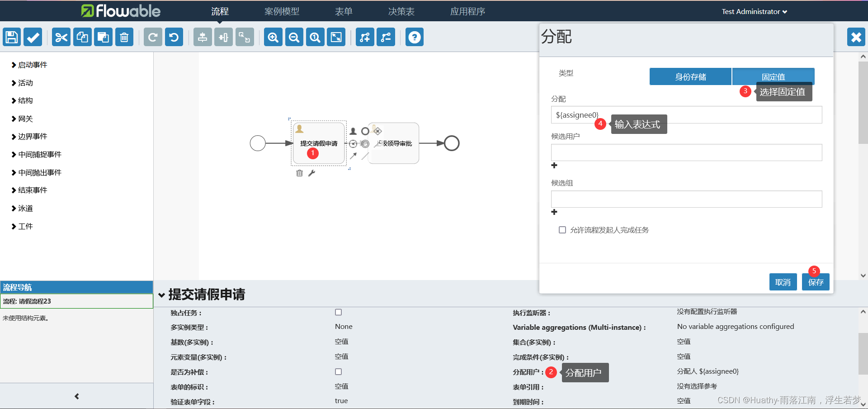Redo the last action in the toolbar
Image resolution: width=868 pixels, height=409 pixels.
153,37
